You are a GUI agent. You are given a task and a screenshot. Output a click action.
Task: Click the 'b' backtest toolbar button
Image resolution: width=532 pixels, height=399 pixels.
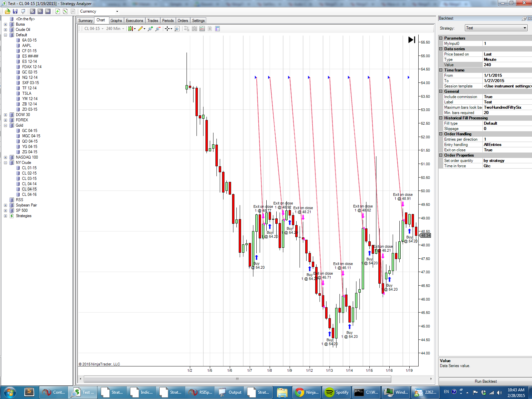tap(32, 11)
